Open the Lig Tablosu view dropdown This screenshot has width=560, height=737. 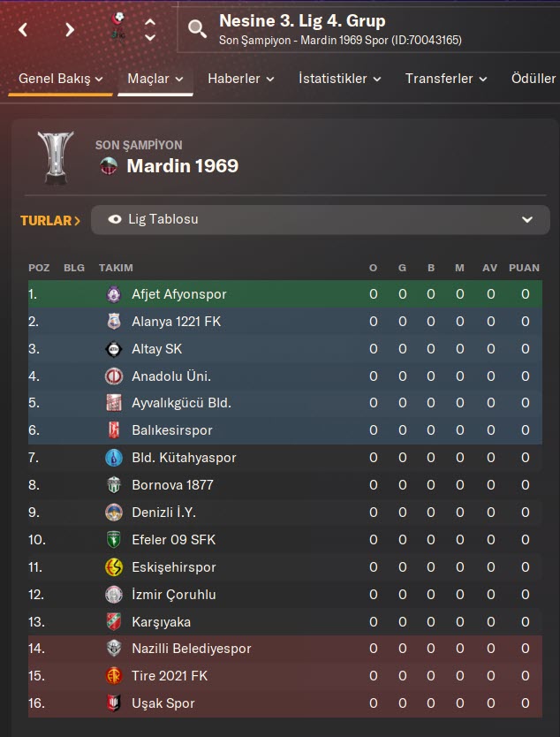tap(320, 220)
